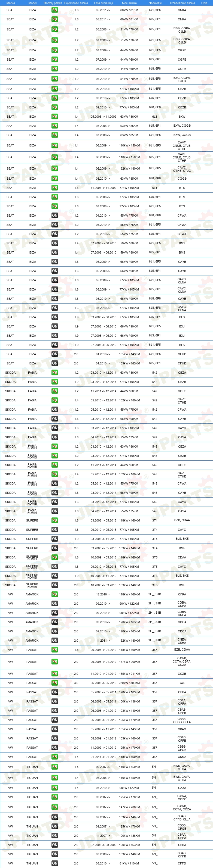Click the Nadwozie column header
The height and width of the screenshot is (868, 213).
(x=155, y=3)
